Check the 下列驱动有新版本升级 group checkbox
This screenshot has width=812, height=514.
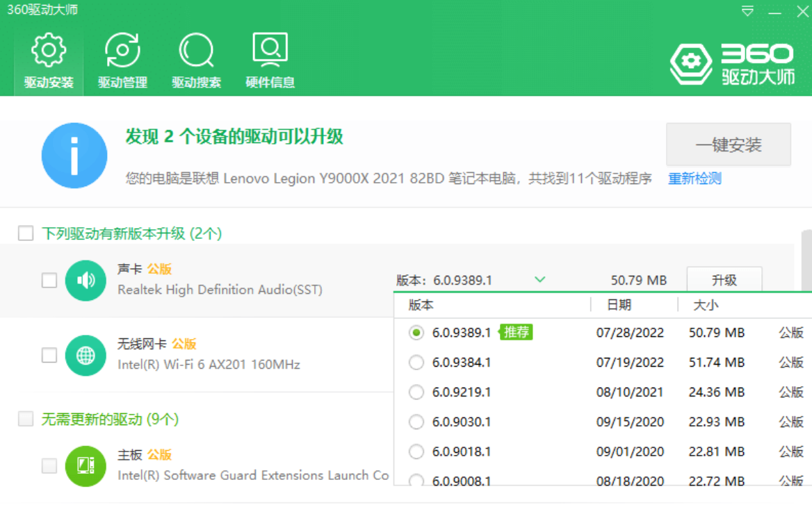click(x=26, y=233)
